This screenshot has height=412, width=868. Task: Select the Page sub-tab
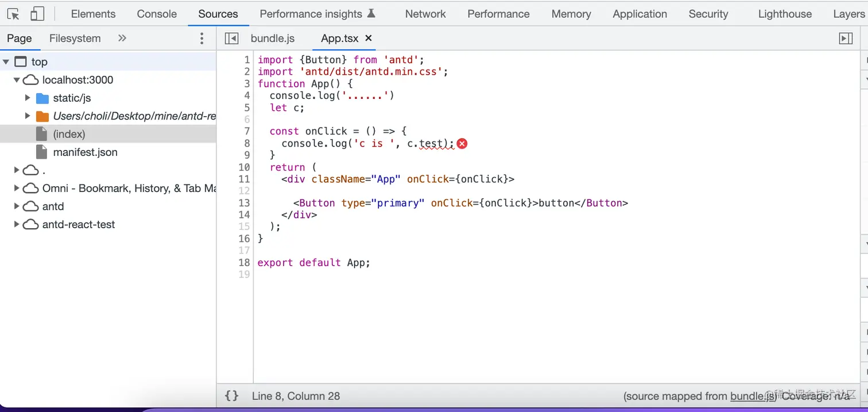point(20,38)
